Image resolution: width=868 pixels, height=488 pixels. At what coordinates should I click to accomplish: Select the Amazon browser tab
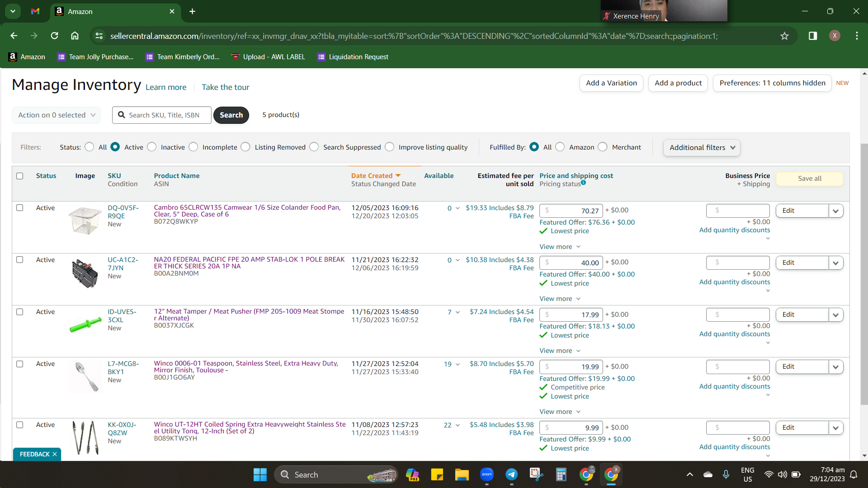[115, 11]
